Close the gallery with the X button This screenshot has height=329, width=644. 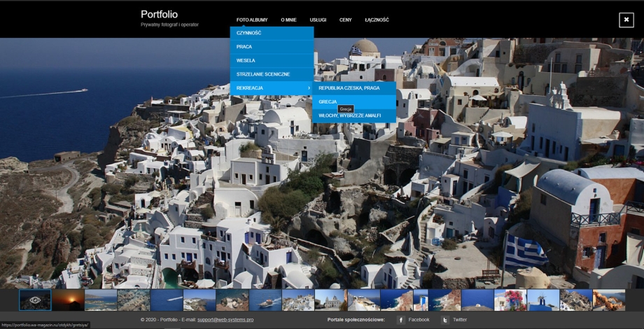pos(626,20)
